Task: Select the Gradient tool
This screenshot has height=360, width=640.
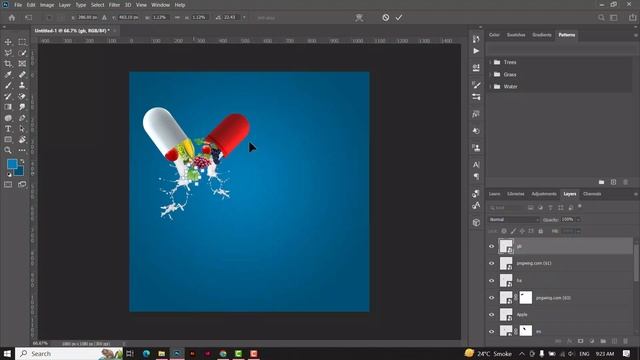Action: coord(8,107)
